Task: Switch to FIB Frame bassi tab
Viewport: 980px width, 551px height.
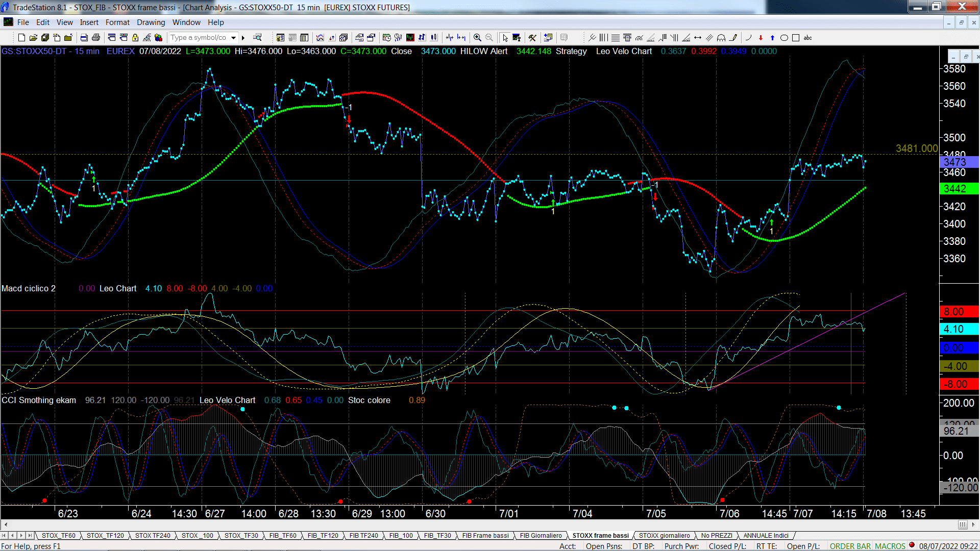Action: 485,536
